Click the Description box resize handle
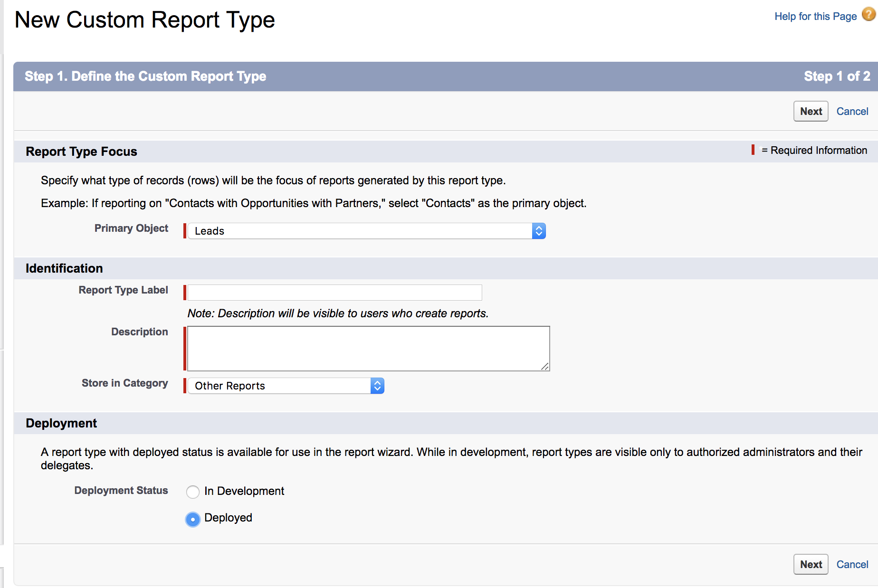Screen dimensions: 878x588 click(545, 366)
